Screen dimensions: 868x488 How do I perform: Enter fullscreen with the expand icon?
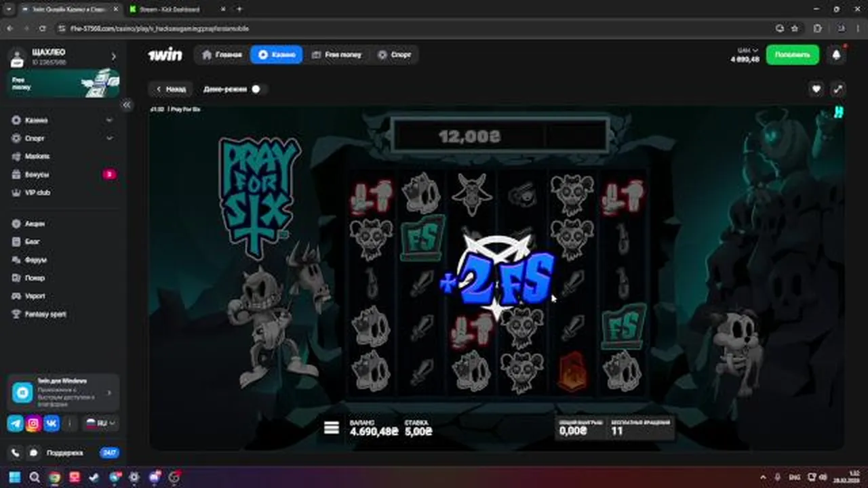point(838,89)
